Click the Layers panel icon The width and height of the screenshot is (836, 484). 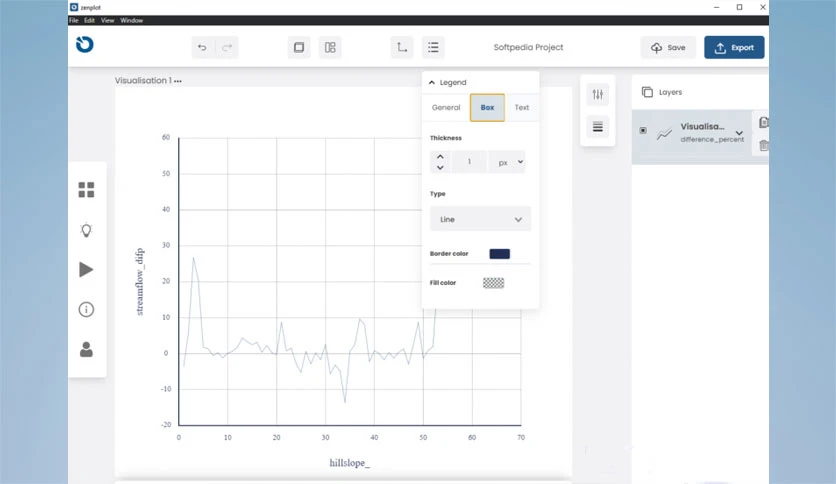[x=647, y=92]
